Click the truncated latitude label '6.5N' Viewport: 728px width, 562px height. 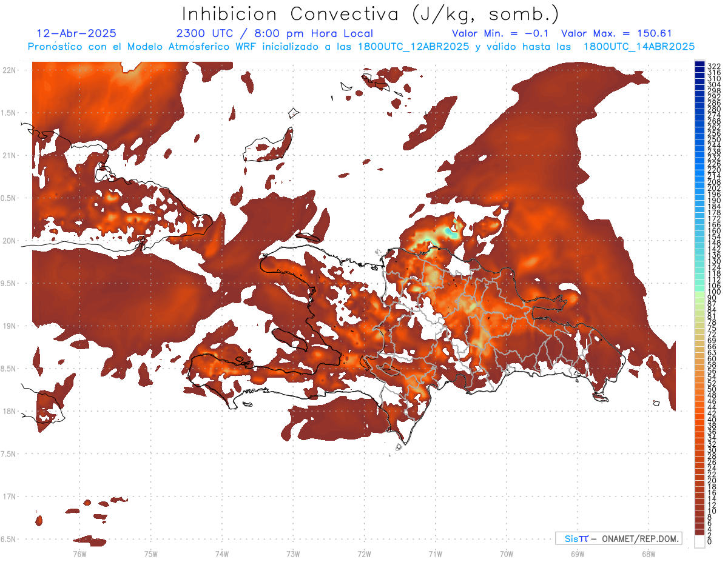tap(8, 539)
